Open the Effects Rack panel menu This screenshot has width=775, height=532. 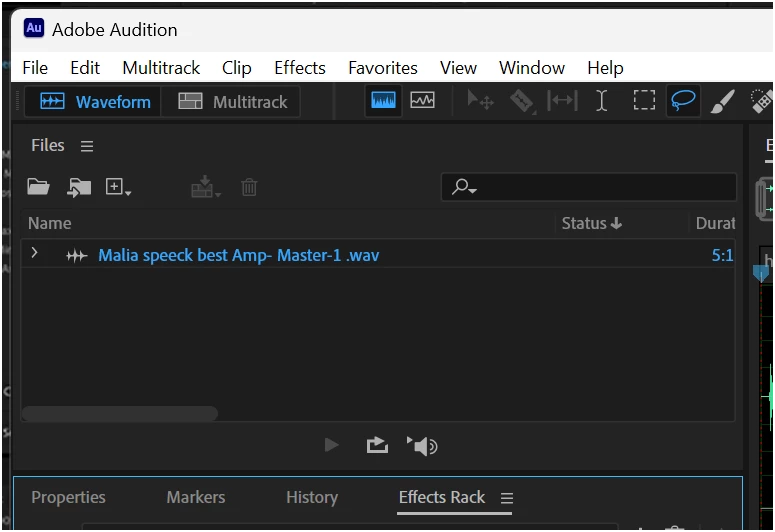[507, 498]
